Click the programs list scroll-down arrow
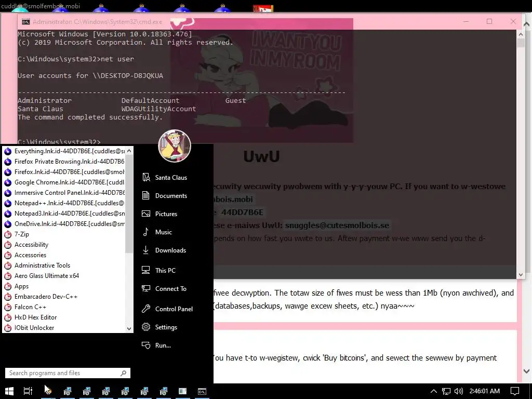This screenshot has height=399, width=532. point(129,328)
